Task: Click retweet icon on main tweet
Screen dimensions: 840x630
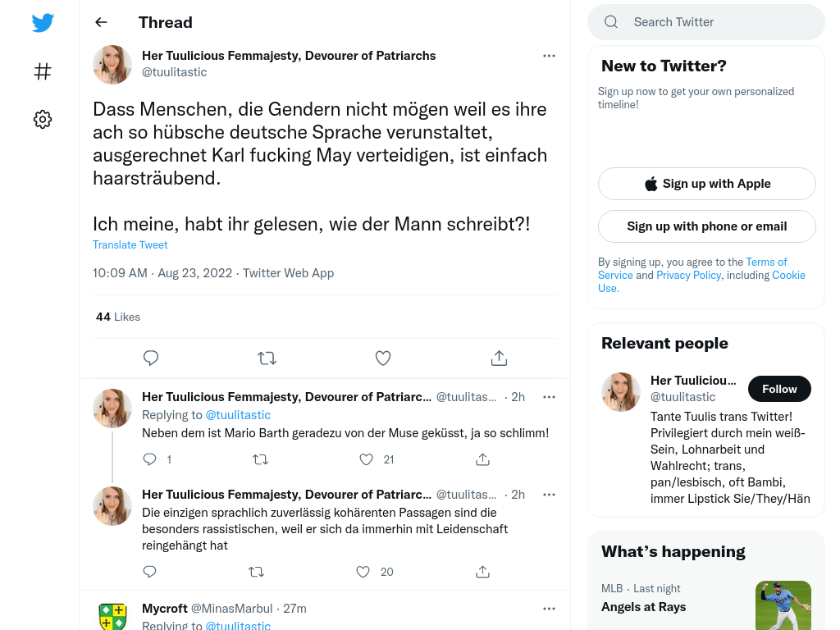Action: click(267, 358)
